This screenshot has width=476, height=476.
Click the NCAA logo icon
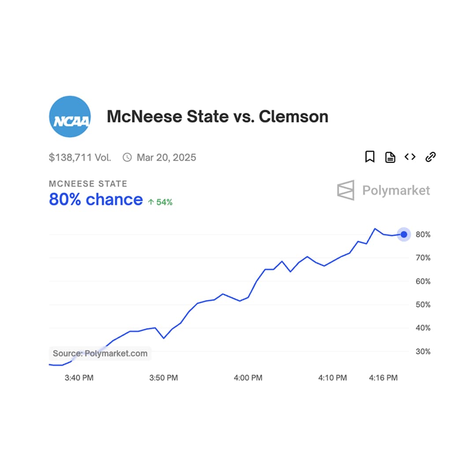[70, 117]
